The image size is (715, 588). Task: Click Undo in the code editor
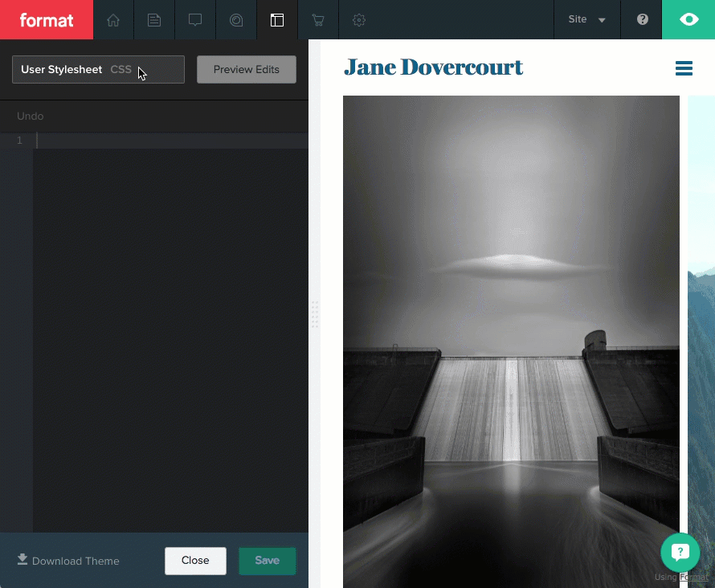coord(31,116)
